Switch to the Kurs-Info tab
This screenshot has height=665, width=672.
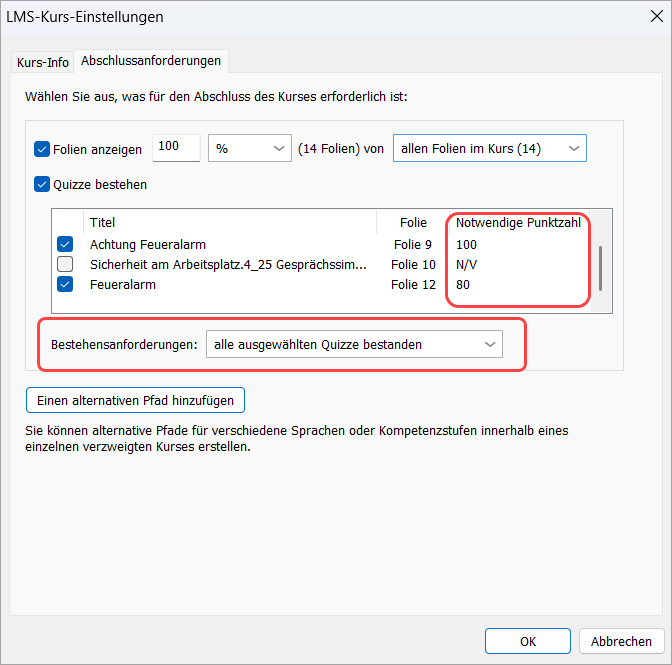pyautogui.click(x=43, y=62)
